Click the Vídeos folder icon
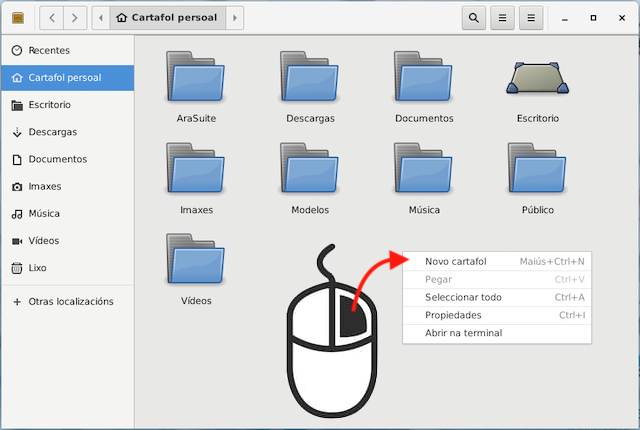The height and width of the screenshot is (430, 640). (196, 262)
